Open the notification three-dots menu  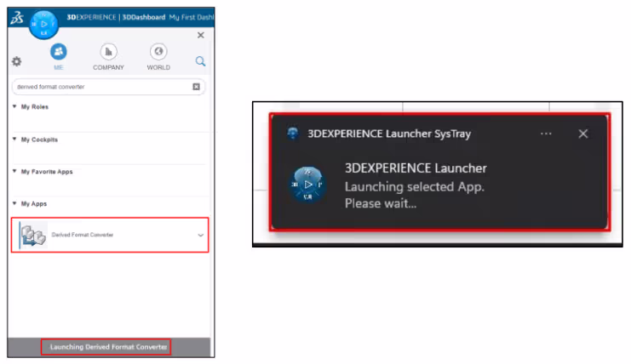click(x=546, y=134)
